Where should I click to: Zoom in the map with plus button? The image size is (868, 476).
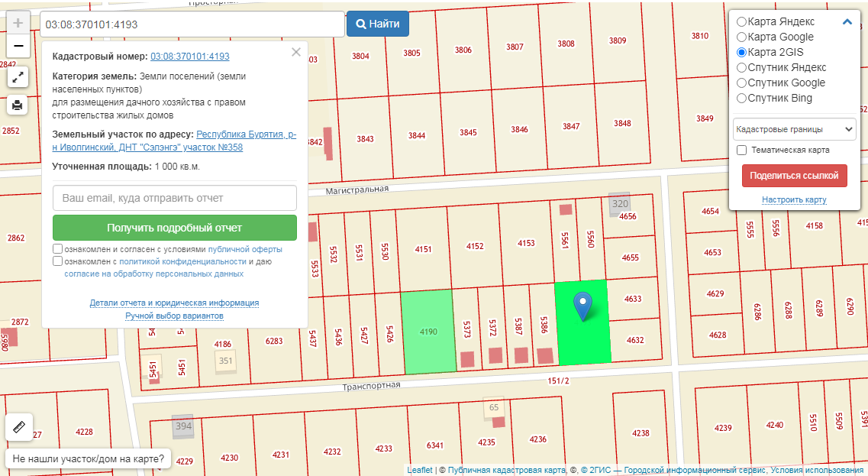[x=18, y=23]
